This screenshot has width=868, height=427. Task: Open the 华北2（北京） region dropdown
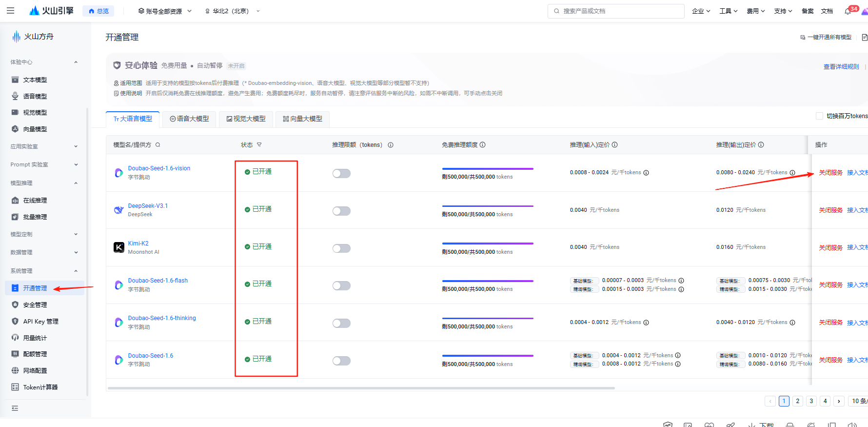(233, 11)
